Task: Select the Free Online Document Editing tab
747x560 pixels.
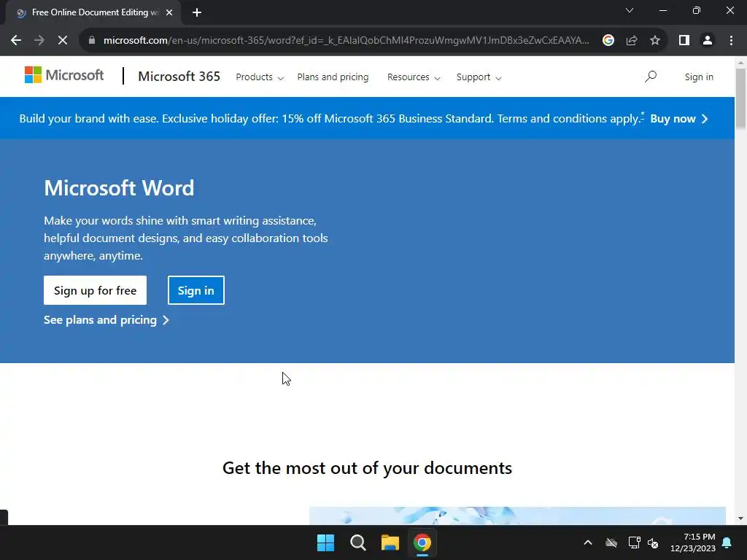Action: click(93, 13)
